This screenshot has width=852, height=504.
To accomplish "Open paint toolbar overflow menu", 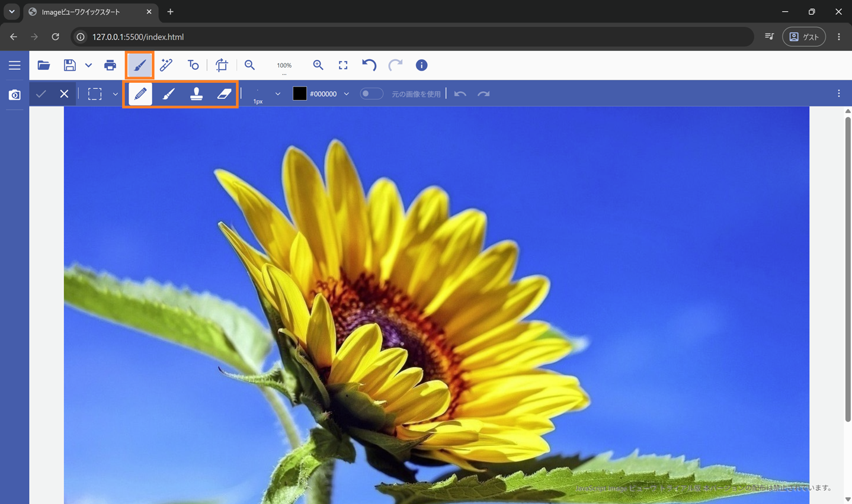I will (x=838, y=94).
